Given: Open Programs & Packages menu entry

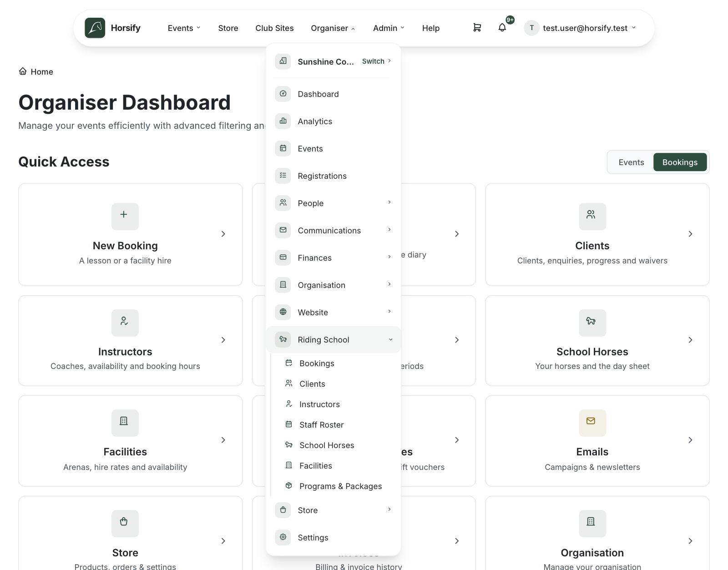Looking at the screenshot, I should 334,486.
